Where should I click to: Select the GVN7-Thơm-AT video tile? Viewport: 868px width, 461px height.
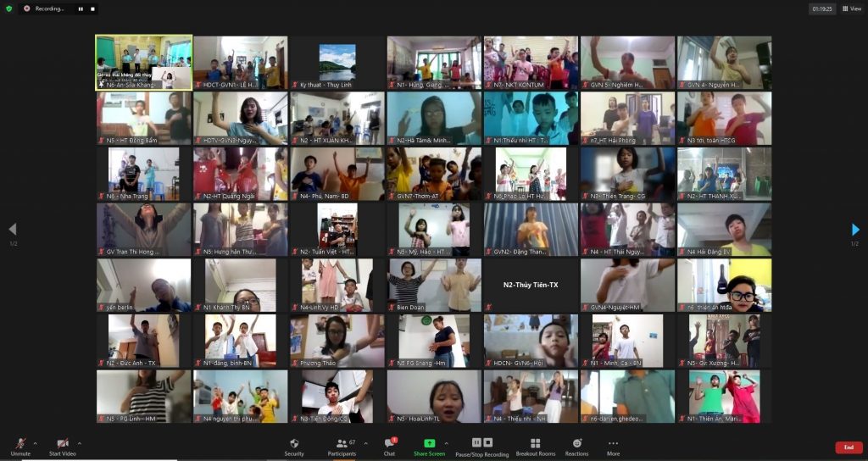point(434,174)
